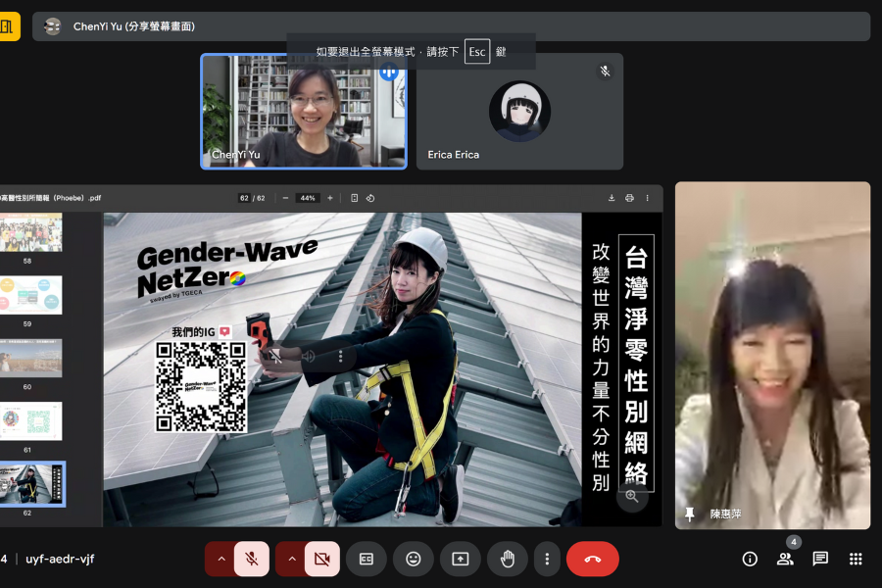Select Erica Erica's participant tile
This screenshot has height=588, width=882.
pyautogui.click(x=519, y=112)
